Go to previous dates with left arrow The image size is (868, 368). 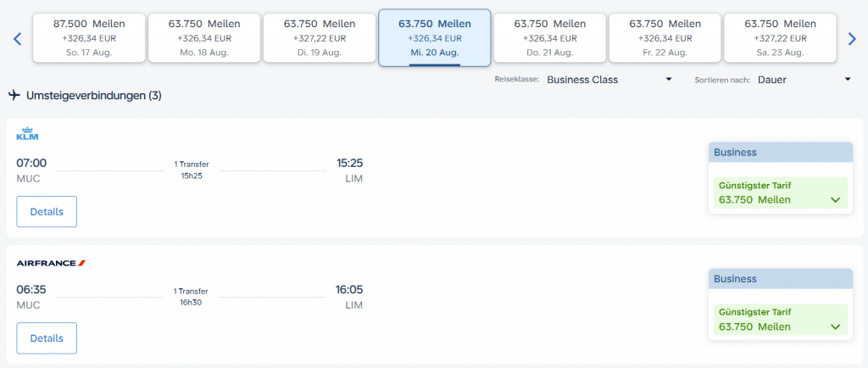tap(17, 38)
